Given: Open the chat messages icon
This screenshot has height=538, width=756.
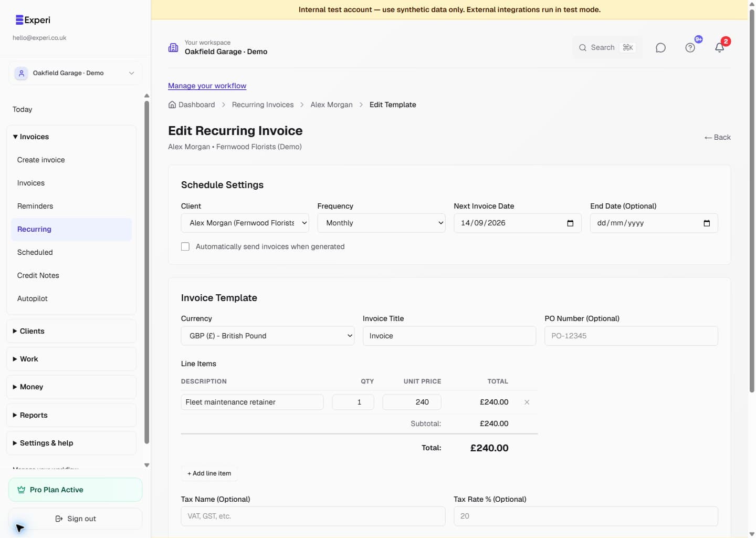Looking at the screenshot, I should 660,48.
